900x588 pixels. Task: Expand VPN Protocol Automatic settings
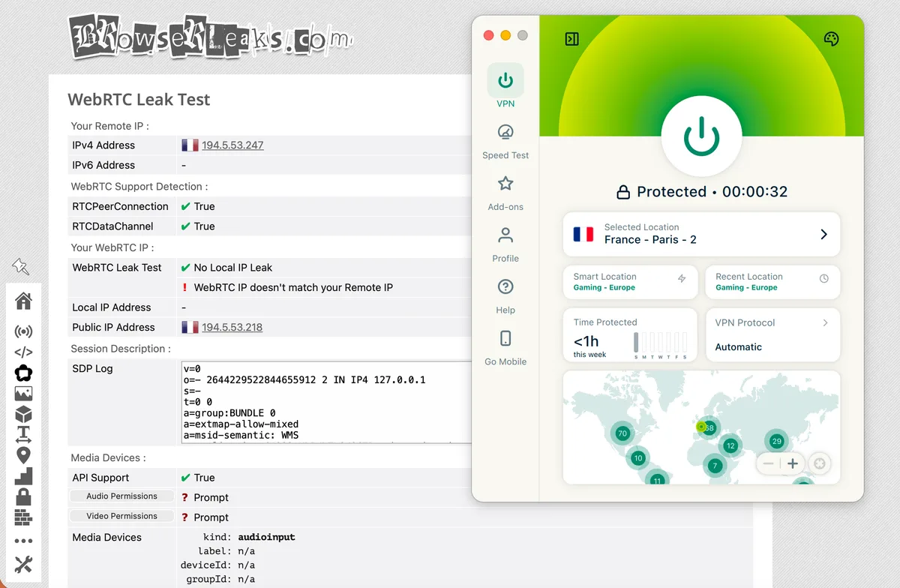[772, 335]
